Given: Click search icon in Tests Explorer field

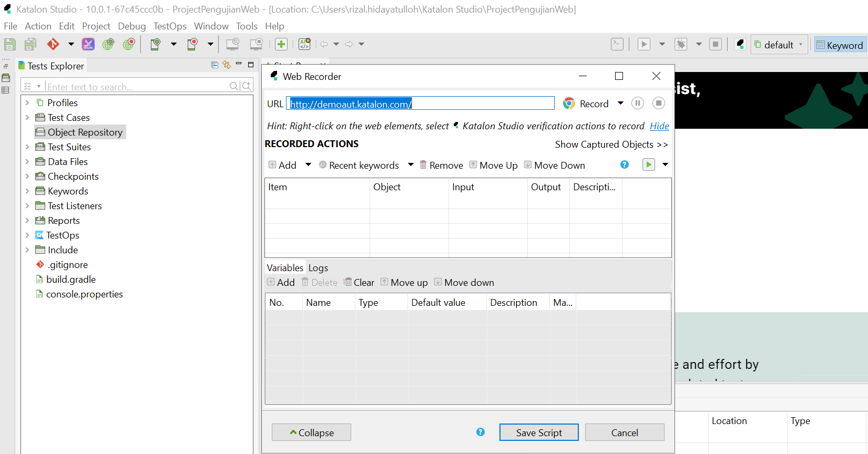Looking at the screenshot, I should pyautogui.click(x=234, y=86).
